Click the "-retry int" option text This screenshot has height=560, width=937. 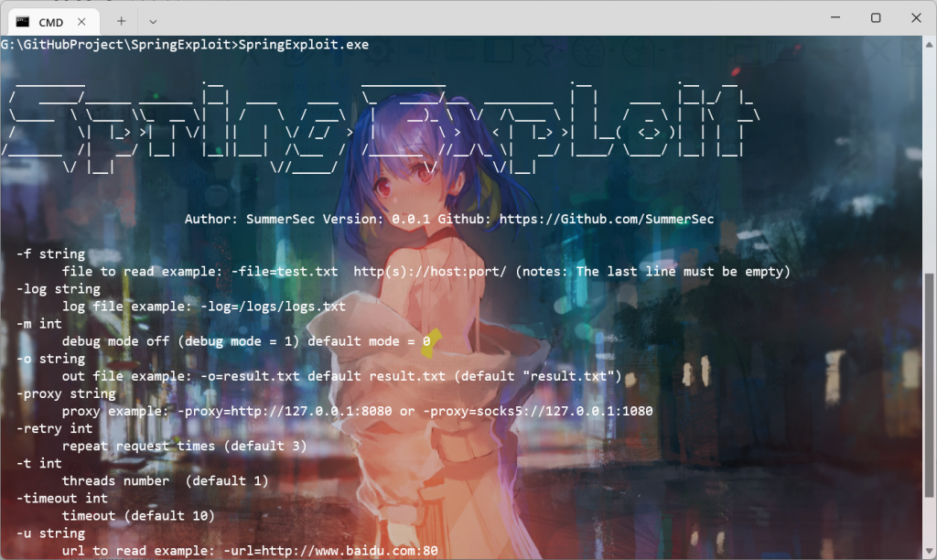pos(55,428)
